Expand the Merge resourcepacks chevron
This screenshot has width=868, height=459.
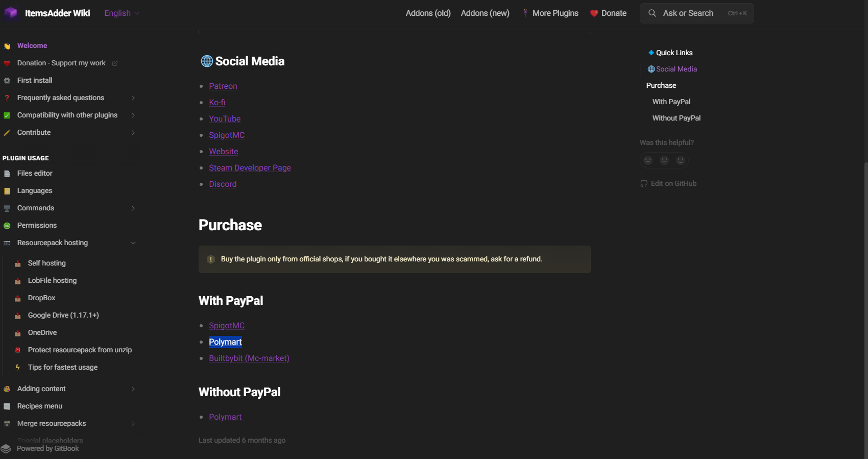coord(133,424)
